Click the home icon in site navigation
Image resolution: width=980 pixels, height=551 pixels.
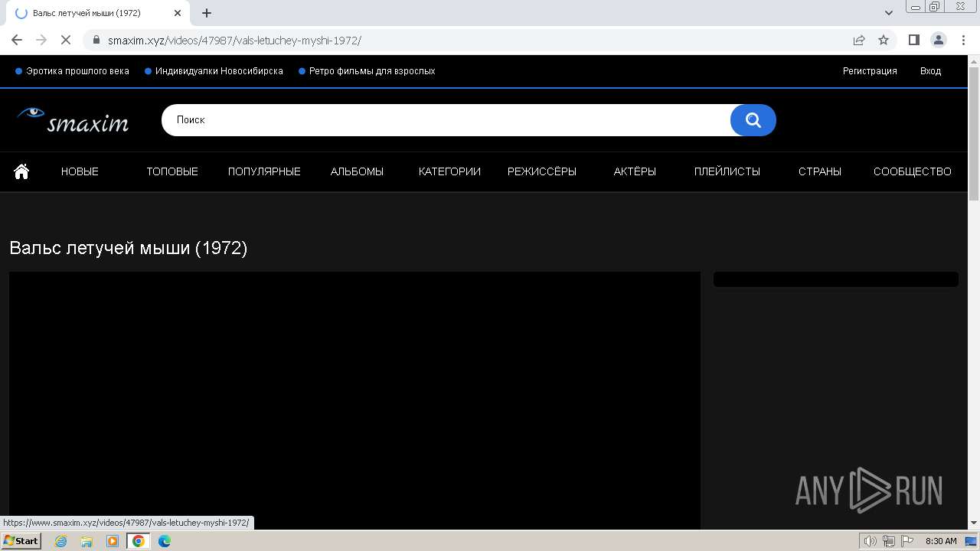pos(21,171)
